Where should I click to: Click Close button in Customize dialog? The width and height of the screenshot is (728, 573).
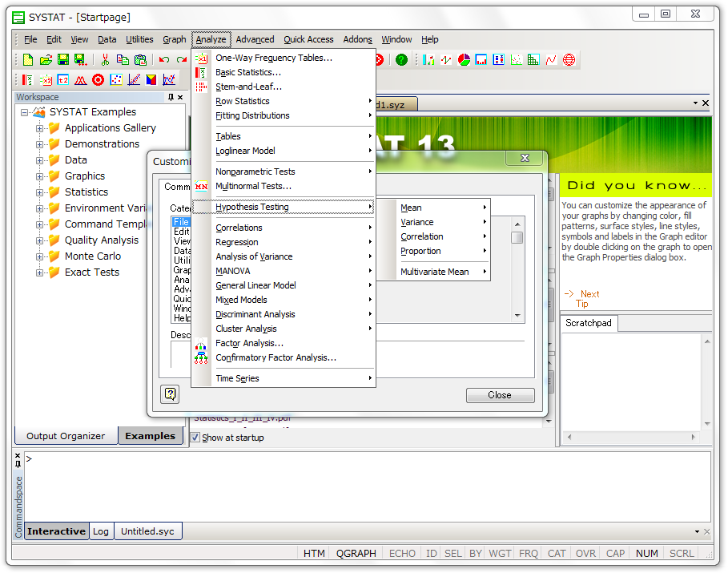tap(500, 395)
